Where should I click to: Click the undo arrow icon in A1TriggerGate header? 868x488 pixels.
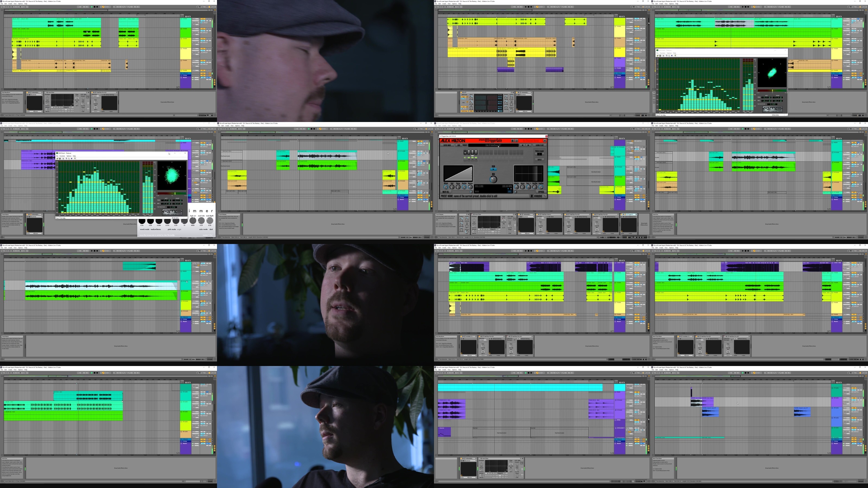(x=513, y=141)
